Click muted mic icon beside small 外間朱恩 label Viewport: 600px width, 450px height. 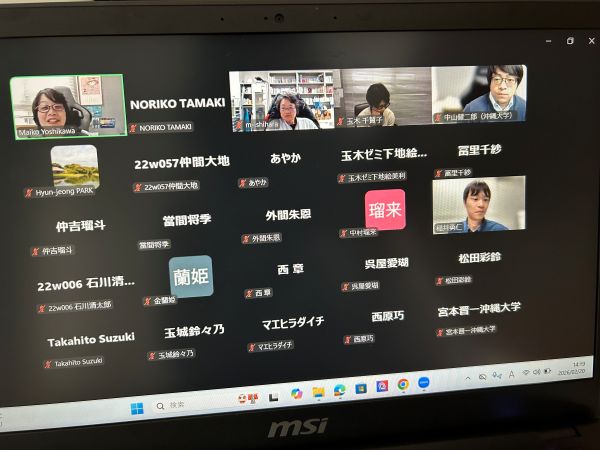[246, 239]
